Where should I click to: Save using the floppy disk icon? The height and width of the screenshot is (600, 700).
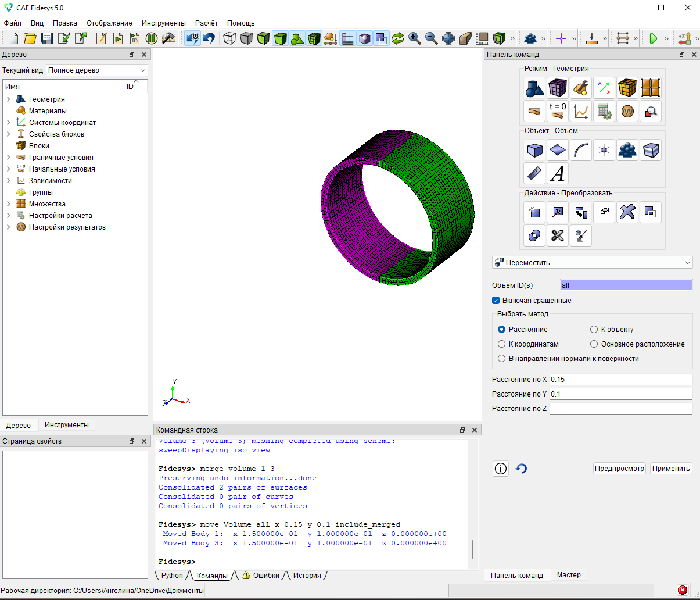point(47,38)
